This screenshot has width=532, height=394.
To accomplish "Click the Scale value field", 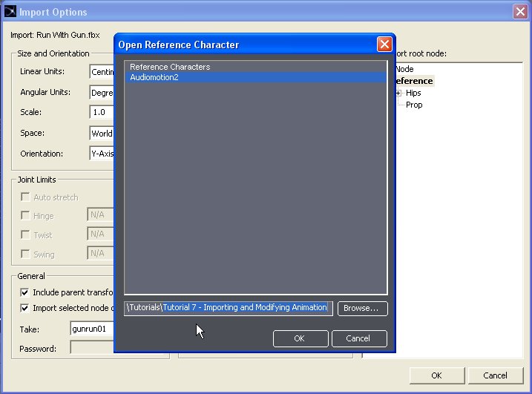I will click(102, 112).
